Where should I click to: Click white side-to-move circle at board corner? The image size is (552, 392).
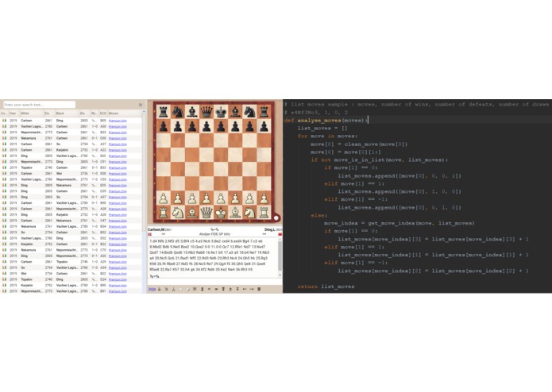[276, 218]
